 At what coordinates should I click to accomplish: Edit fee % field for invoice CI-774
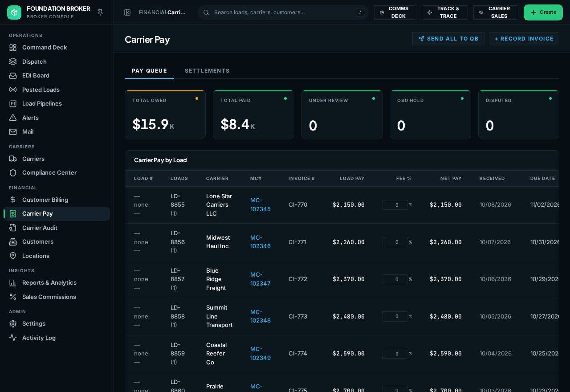tap(395, 354)
